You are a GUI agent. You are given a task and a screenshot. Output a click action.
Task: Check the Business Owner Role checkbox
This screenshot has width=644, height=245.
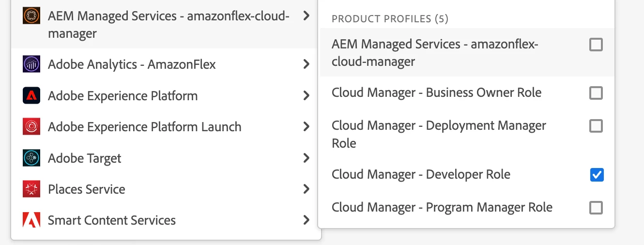(x=596, y=93)
